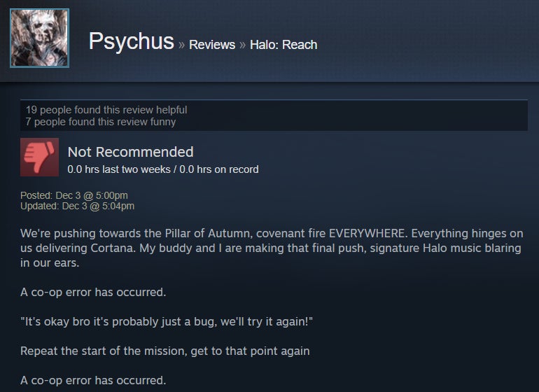Click the breadcrumb separator before Halo: Reach
The height and width of the screenshot is (392, 539).
243,45
